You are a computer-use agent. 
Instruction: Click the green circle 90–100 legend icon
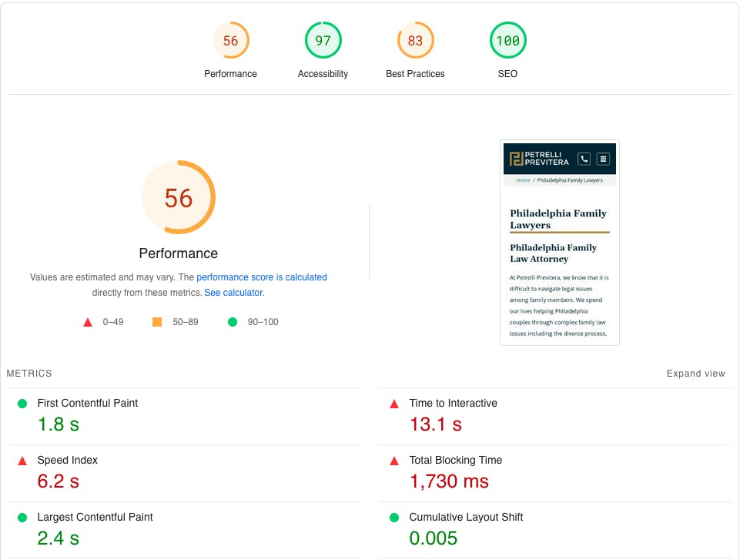click(x=233, y=322)
